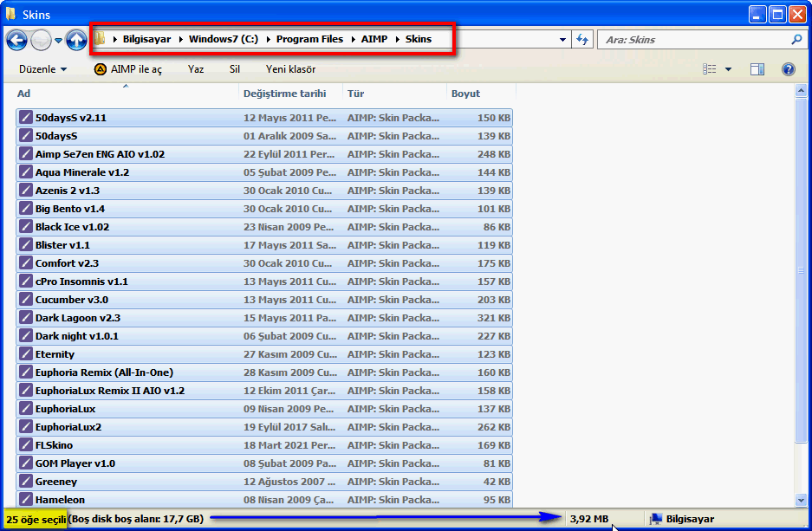This screenshot has width=812, height=531.
Task: Click Yaz in the toolbar
Action: 196,68
